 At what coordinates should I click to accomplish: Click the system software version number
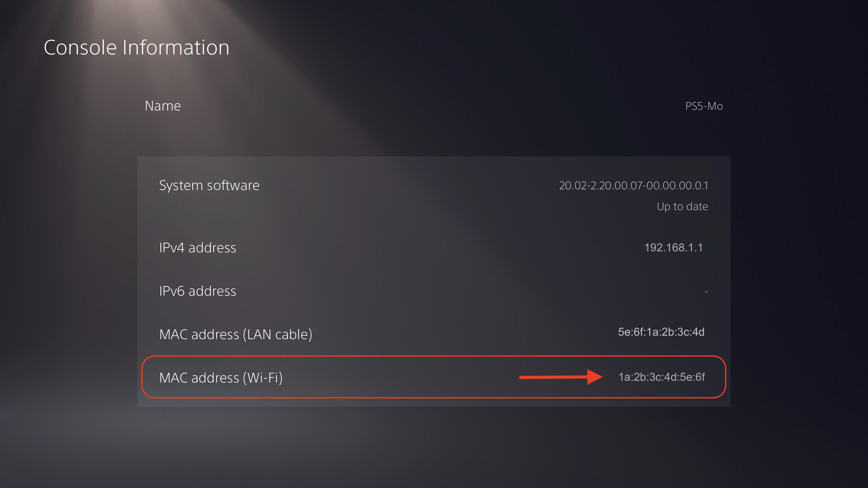point(633,185)
